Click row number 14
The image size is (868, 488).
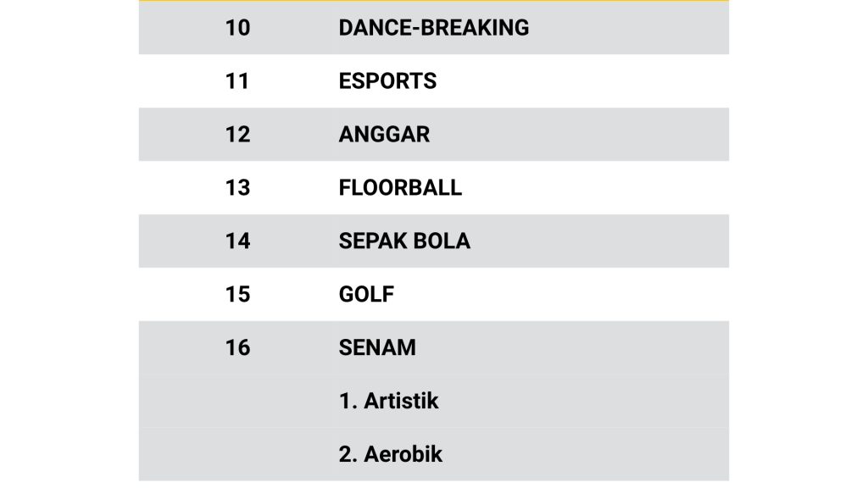(237, 241)
